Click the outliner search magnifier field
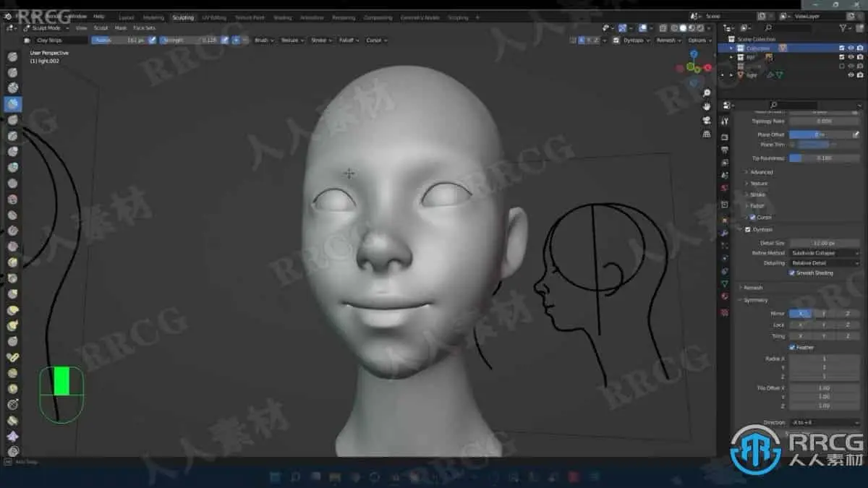 pos(787,28)
